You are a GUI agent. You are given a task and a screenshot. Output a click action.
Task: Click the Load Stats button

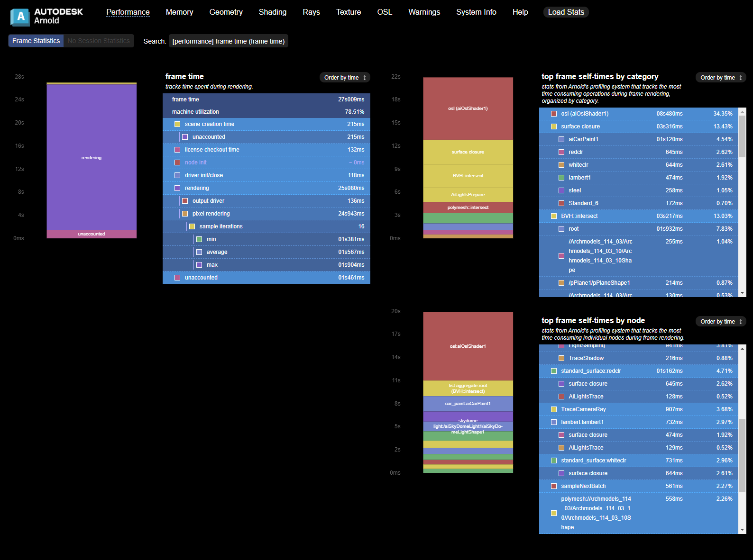[x=566, y=12]
